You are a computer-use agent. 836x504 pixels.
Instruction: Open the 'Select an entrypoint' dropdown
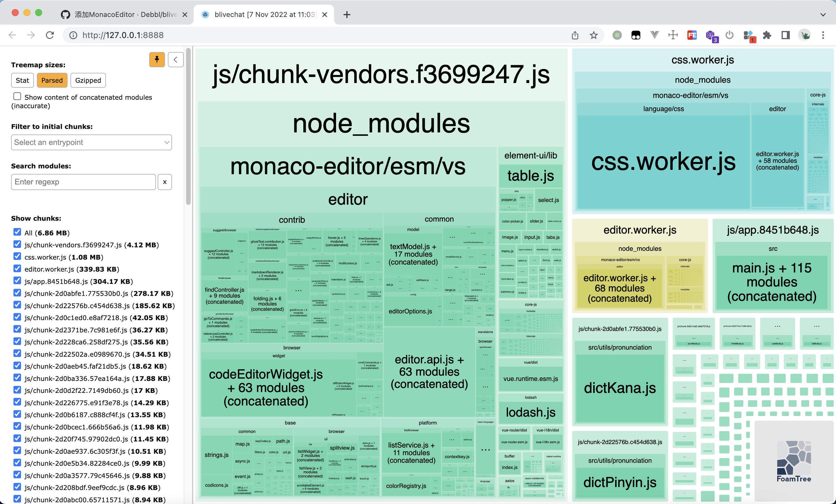(x=91, y=142)
